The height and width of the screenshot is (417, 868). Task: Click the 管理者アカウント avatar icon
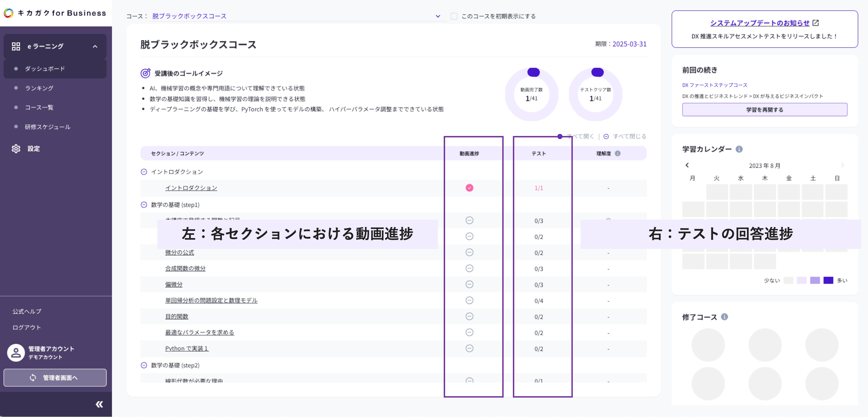16,352
